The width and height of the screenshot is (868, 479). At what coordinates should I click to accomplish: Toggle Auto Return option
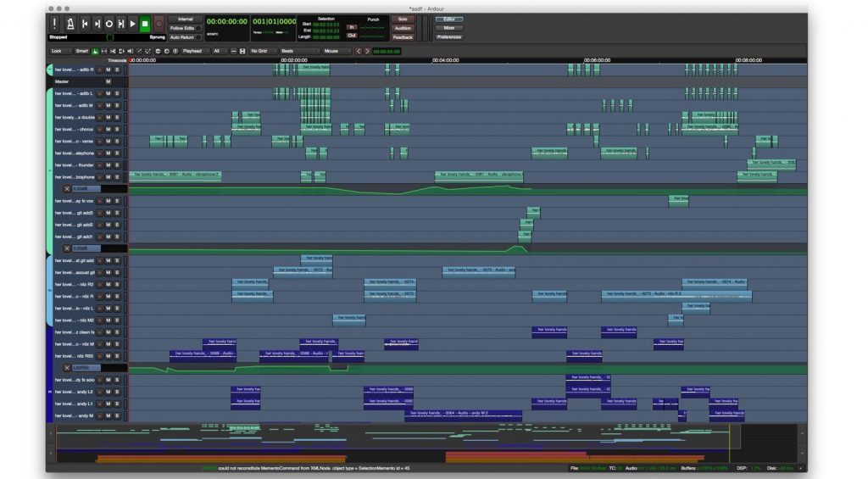[x=185, y=37]
